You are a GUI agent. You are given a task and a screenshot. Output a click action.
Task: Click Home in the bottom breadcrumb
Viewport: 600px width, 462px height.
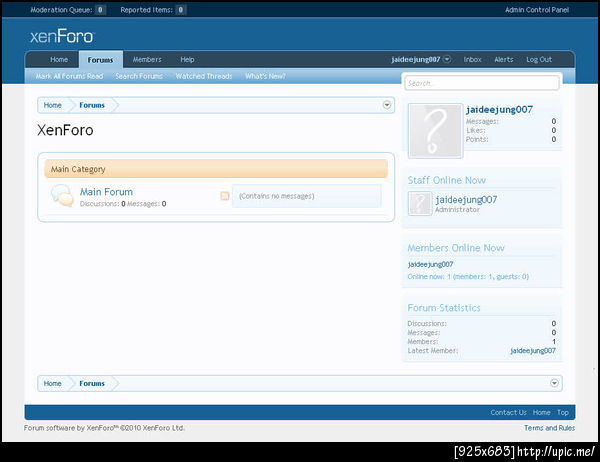[x=52, y=383]
